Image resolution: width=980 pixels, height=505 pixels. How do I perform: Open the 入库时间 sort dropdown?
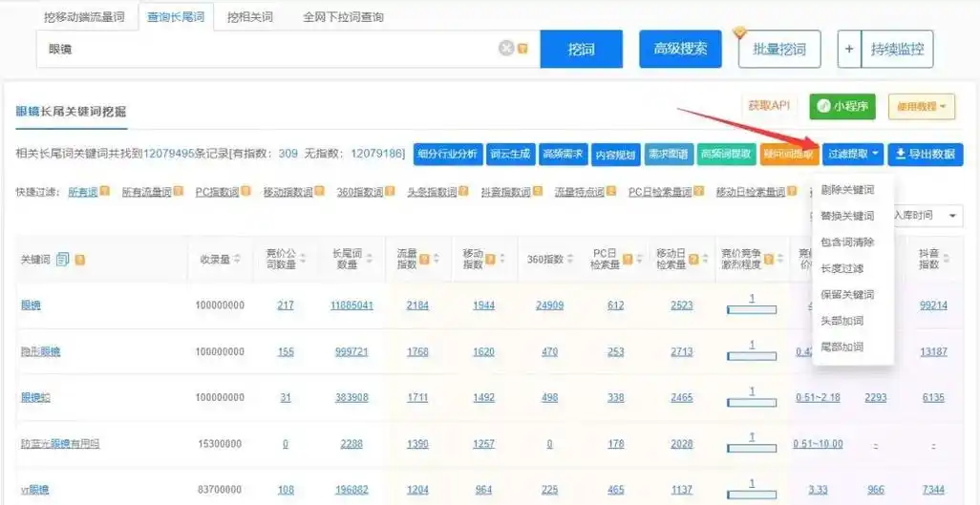[x=928, y=216]
